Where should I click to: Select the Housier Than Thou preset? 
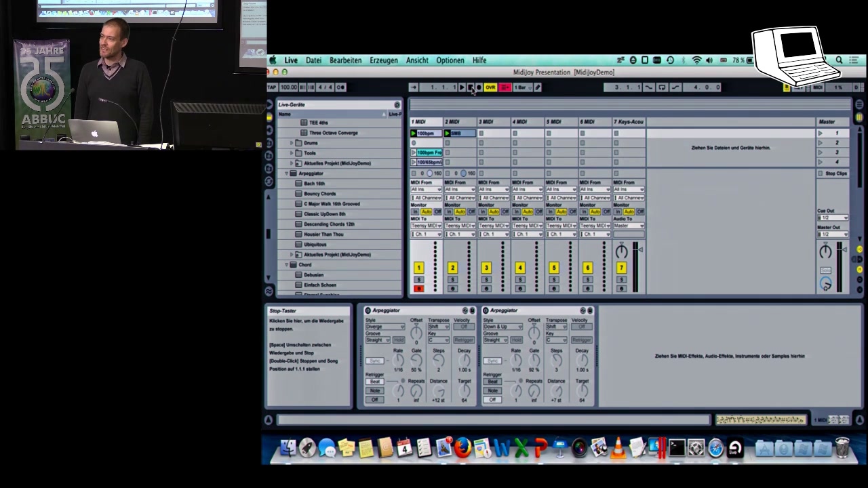click(323, 234)
